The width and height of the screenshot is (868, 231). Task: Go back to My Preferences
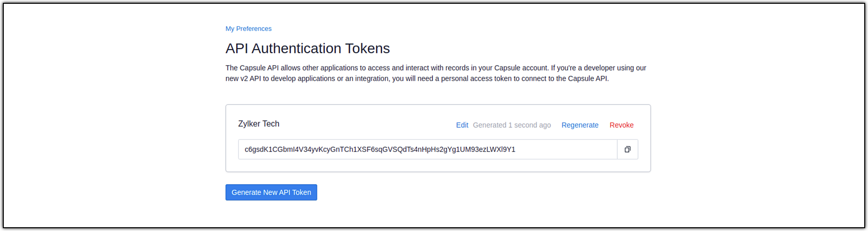coord(248,29)
